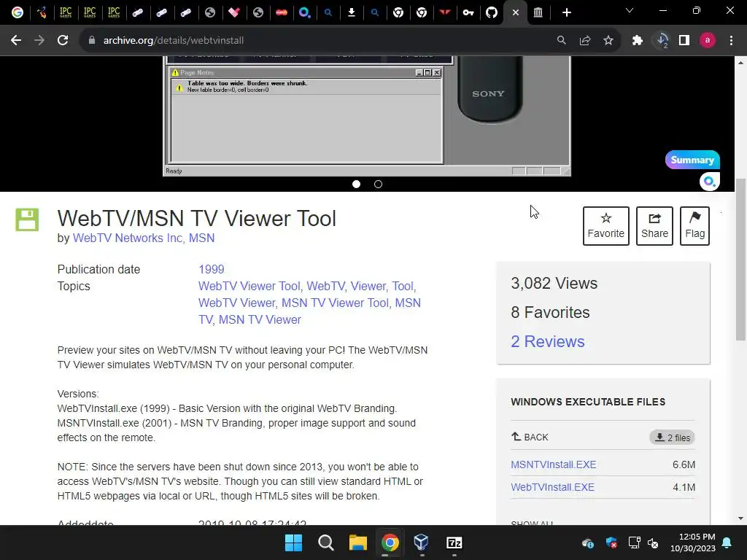This screenshot has height=560, width=747.
Task: Open the Extensions puzzle menu
Action: (638, 41)
